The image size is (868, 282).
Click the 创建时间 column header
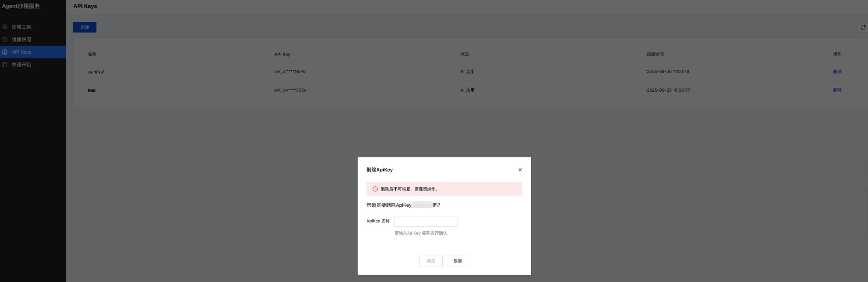tap(655, 54)
